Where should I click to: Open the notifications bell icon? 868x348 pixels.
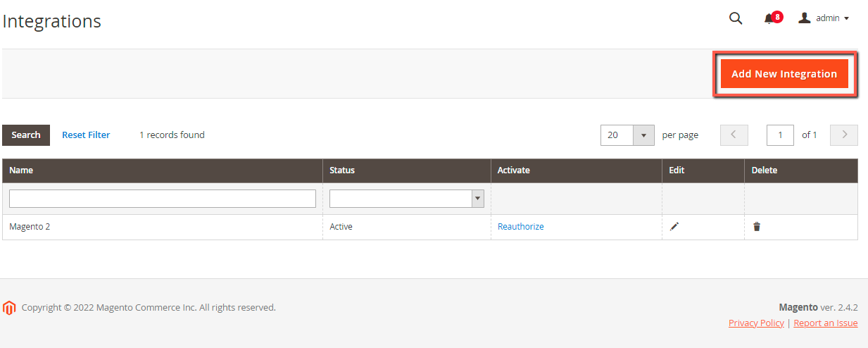769,19
